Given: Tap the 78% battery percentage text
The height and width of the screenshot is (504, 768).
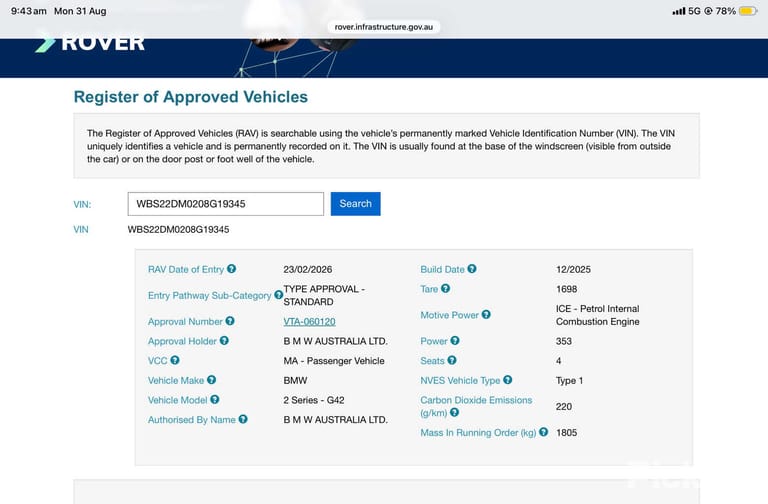Looking at the screenshot, I should pos(726,11).
